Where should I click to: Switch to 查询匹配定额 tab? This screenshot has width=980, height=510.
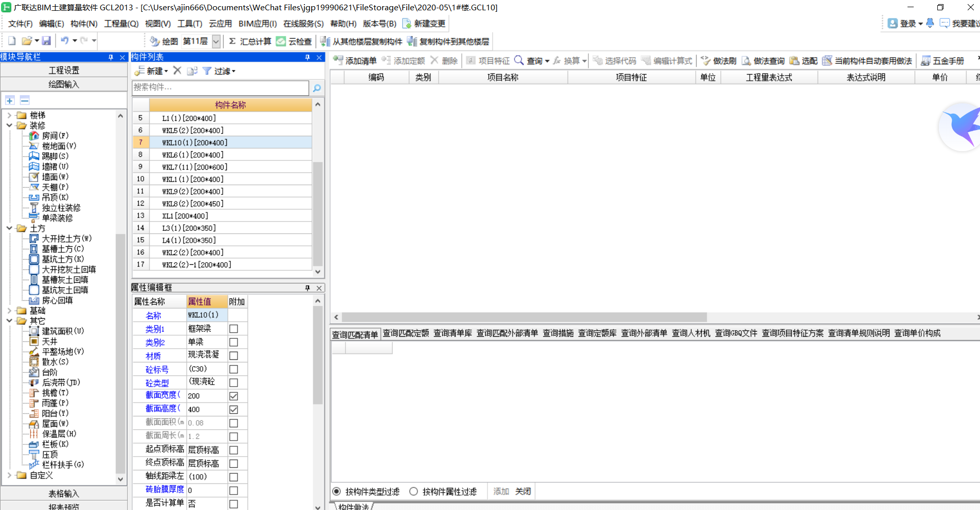point(406,334)
